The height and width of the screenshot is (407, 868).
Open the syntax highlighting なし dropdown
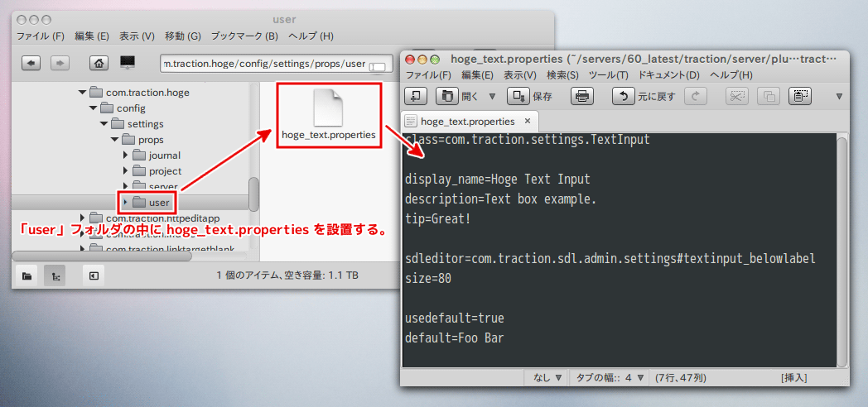547,378
